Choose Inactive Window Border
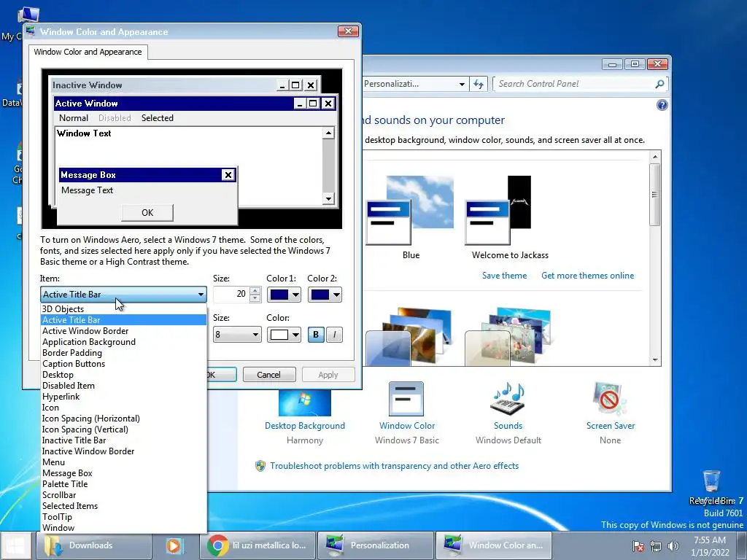Image resolution: width=747 pixels, height=560 pixels. click(x=124, y=451)
